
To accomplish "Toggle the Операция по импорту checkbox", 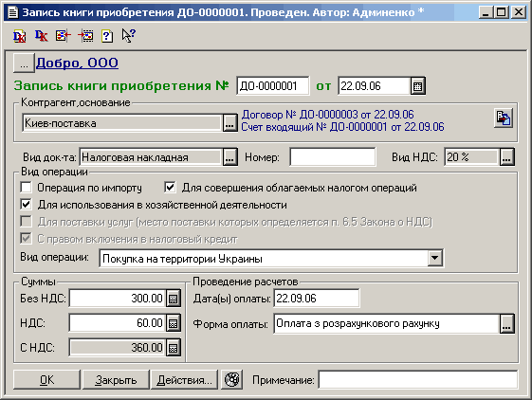I will point(27,188).
